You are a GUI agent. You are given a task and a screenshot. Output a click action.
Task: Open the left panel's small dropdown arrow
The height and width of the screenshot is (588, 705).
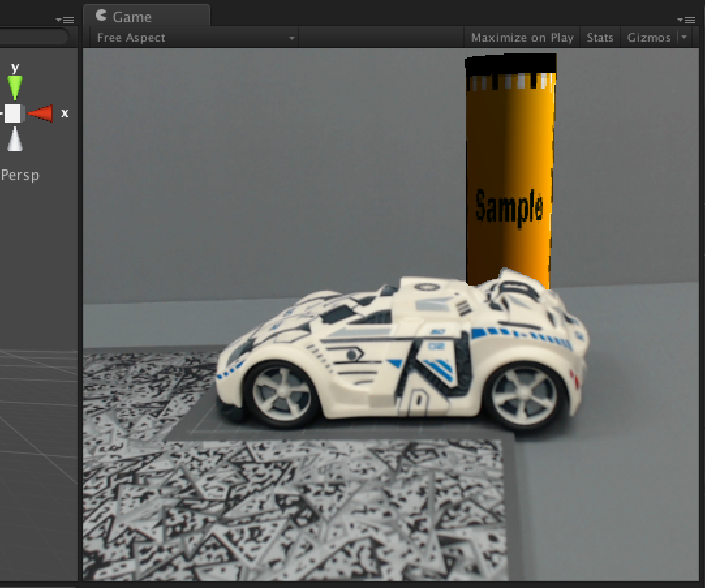coord(59,20)
